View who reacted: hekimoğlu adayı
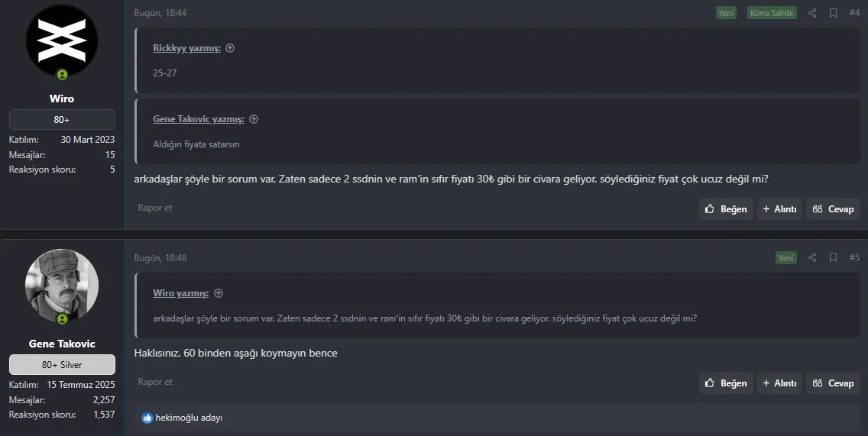The width and height of the screenshot is (868, 436). (x=189, y=418)
